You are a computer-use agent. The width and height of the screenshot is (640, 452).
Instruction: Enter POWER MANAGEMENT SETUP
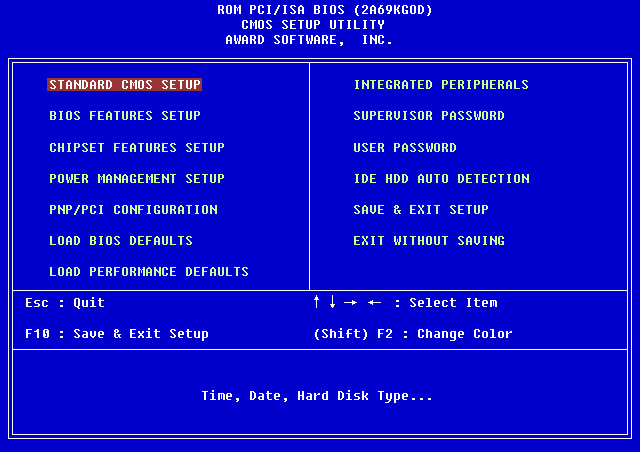137,179
